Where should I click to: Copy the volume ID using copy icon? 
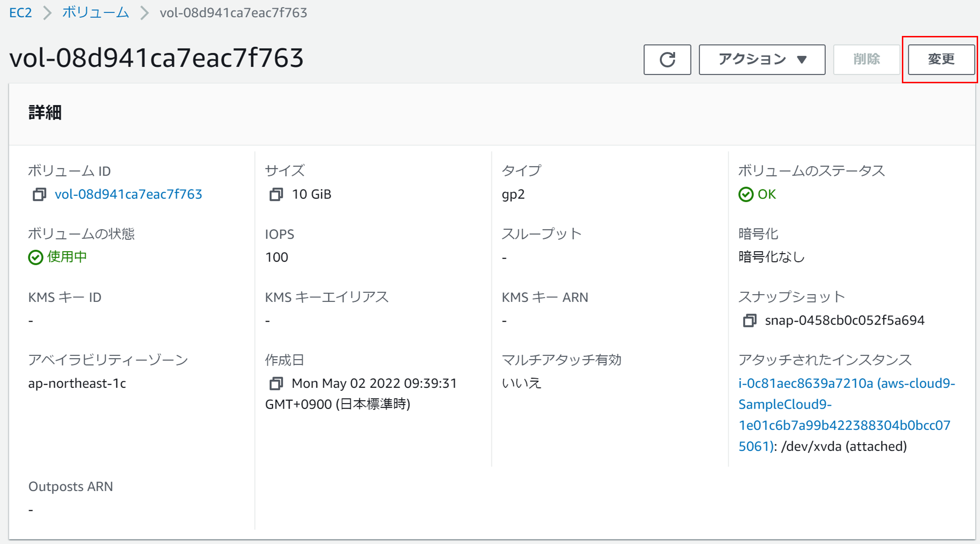click(x=39, y=194)
